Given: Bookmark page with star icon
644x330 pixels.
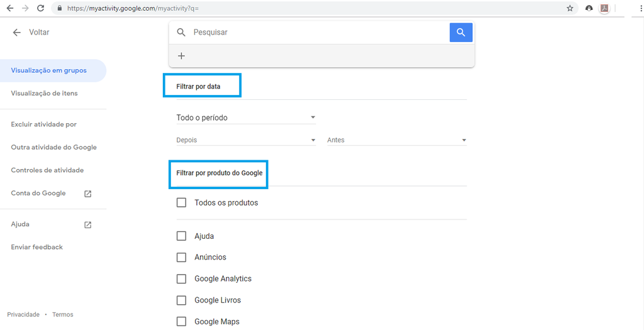Looking at the screenshot, I should tap(570, 8).
